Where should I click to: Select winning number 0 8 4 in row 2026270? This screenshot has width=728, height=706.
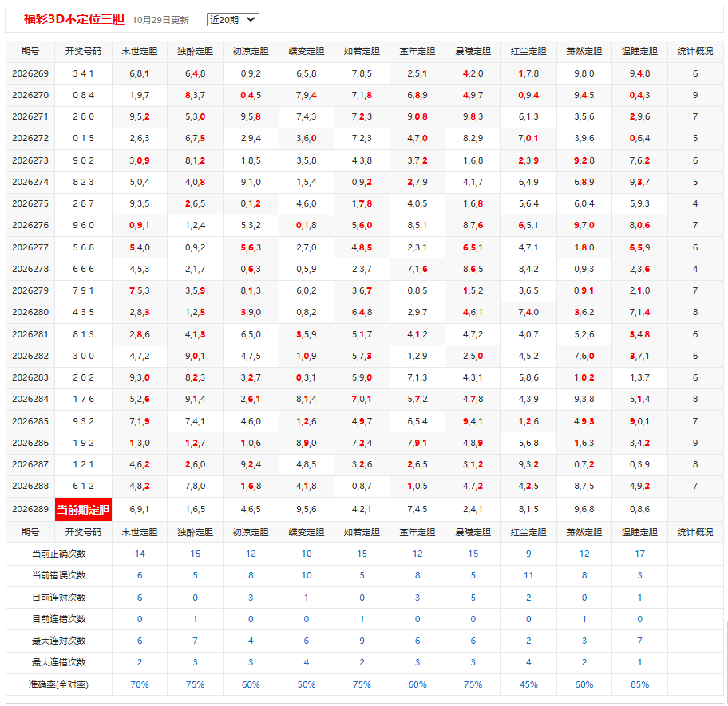(83, 95)
